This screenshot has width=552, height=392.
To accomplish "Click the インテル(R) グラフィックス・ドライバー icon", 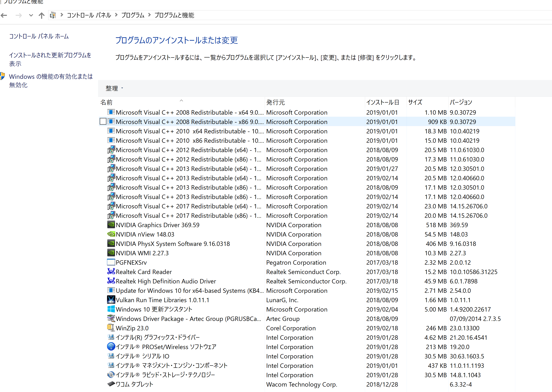I will [x=111, y=337].
